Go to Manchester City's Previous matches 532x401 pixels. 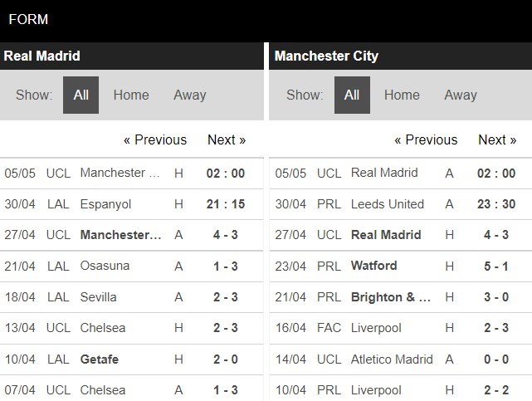pyautogui.click(x=426, y=139)
